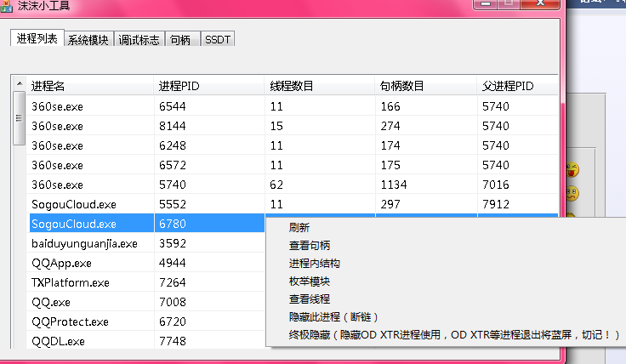
Task: Select 查看句柄 in context menu
Action: (x=310, y=246)
